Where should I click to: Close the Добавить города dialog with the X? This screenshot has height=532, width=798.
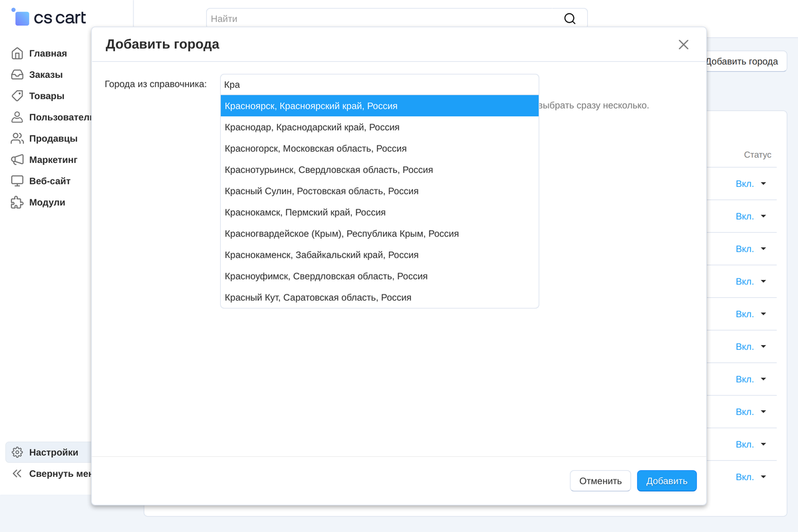[684, 45]
